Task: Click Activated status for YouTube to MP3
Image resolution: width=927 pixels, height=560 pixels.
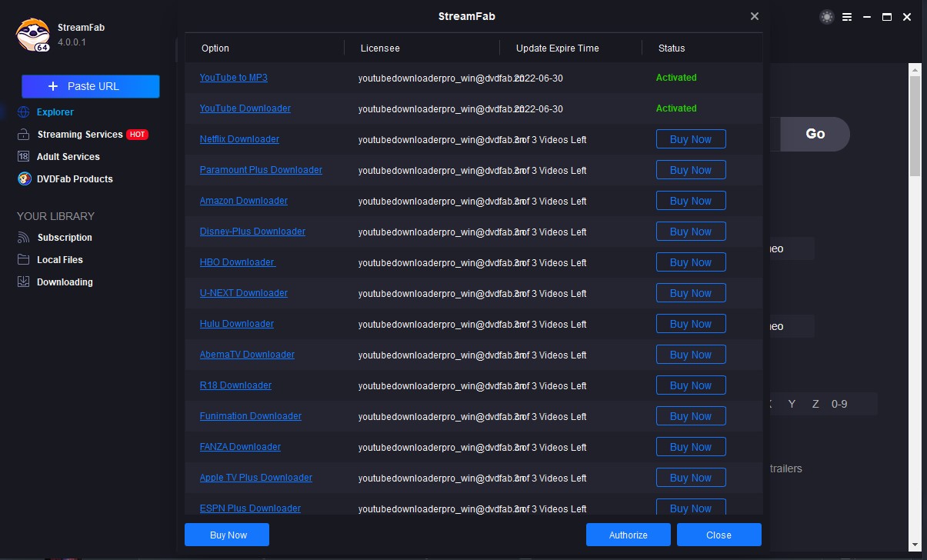Action: (676, 78)
